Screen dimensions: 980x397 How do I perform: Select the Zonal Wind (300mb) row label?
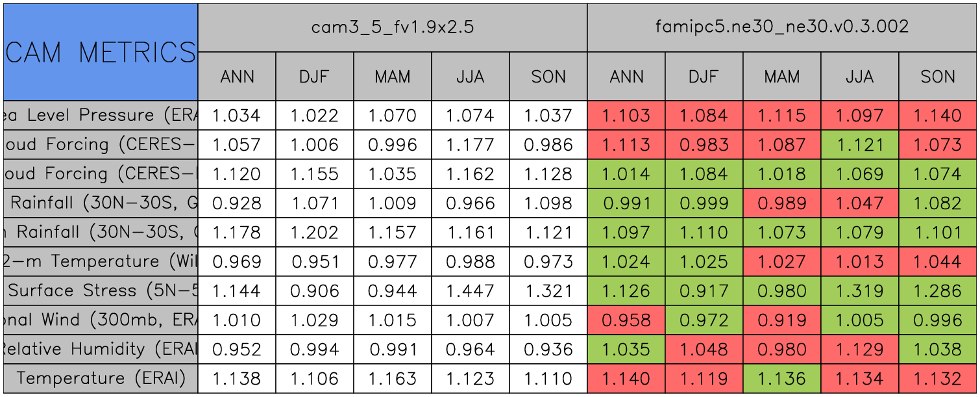[x=101, y=320]
